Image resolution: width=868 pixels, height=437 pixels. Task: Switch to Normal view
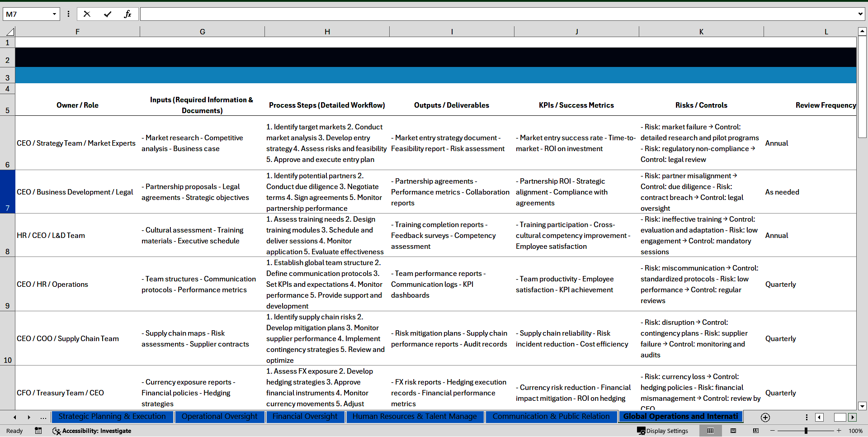[710, 431]
